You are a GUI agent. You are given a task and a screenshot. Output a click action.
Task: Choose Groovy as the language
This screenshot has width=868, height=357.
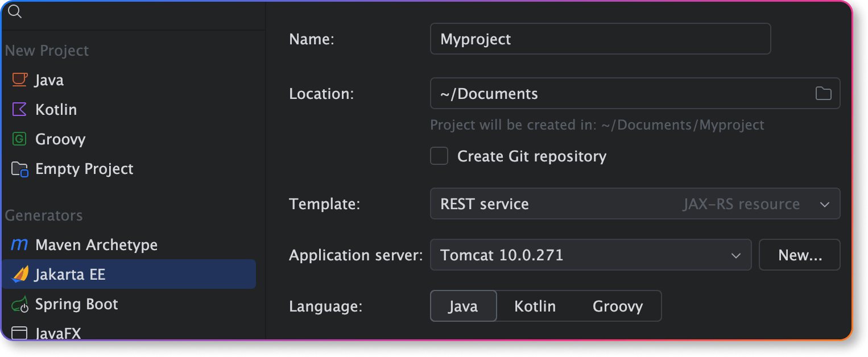618,306
